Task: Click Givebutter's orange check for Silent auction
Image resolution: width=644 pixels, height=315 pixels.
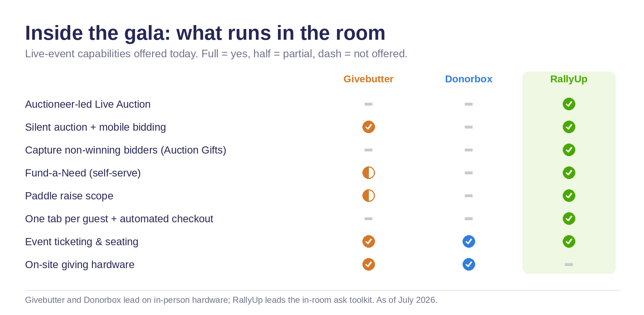Action: 369,127
